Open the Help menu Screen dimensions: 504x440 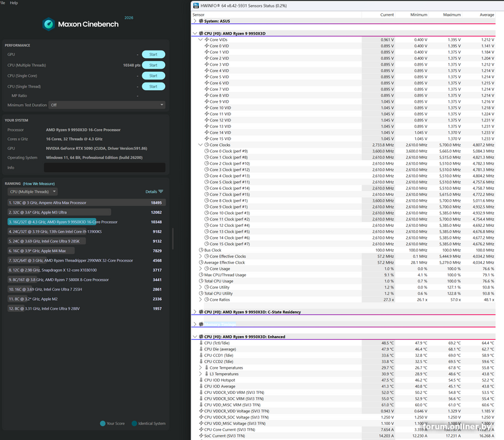click(14, 3)
